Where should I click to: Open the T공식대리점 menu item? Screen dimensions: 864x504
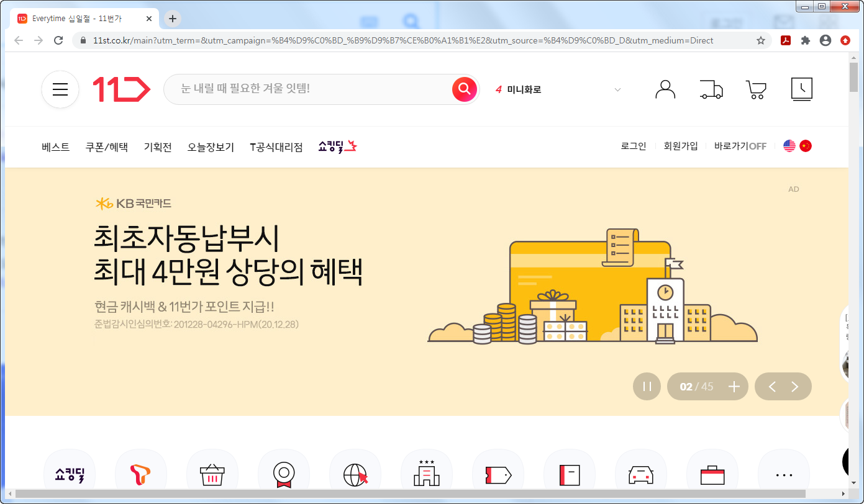[276, 147]
